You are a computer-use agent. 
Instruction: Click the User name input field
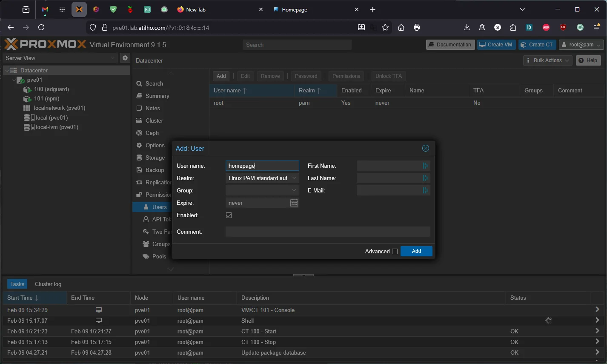(x=262, y=166)
